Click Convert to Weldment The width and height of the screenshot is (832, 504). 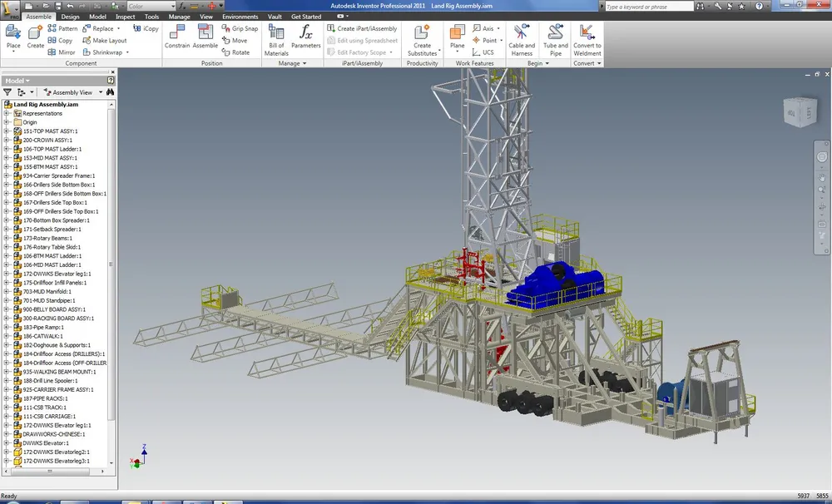click(x=587, y=40)
